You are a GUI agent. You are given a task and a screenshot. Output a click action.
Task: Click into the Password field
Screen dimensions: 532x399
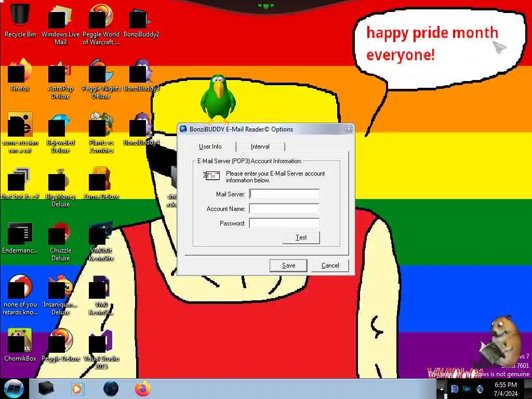click(x=284, y=223)
